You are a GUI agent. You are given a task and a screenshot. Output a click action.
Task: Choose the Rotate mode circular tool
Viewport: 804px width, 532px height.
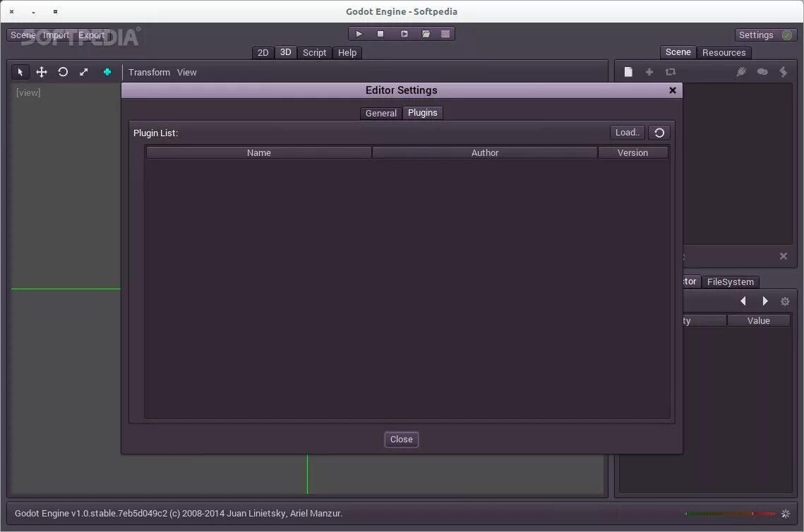63,72
